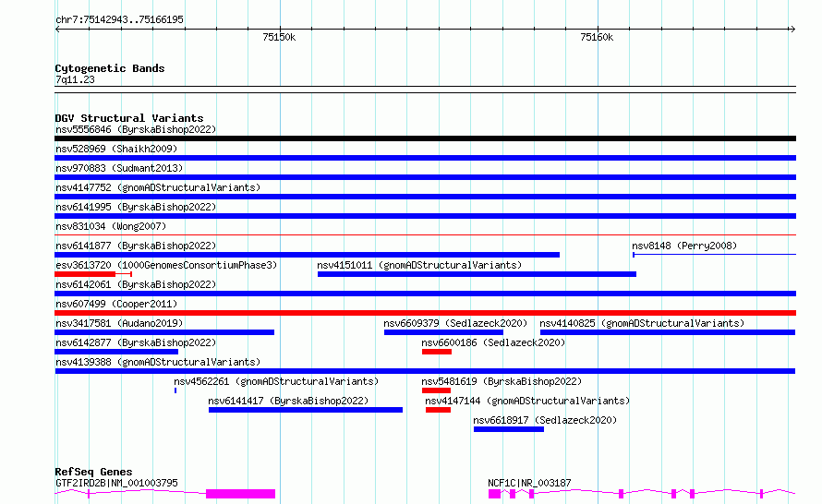
Task: Select the blue nsv6609379 variant bar
Action: (443, 332)
